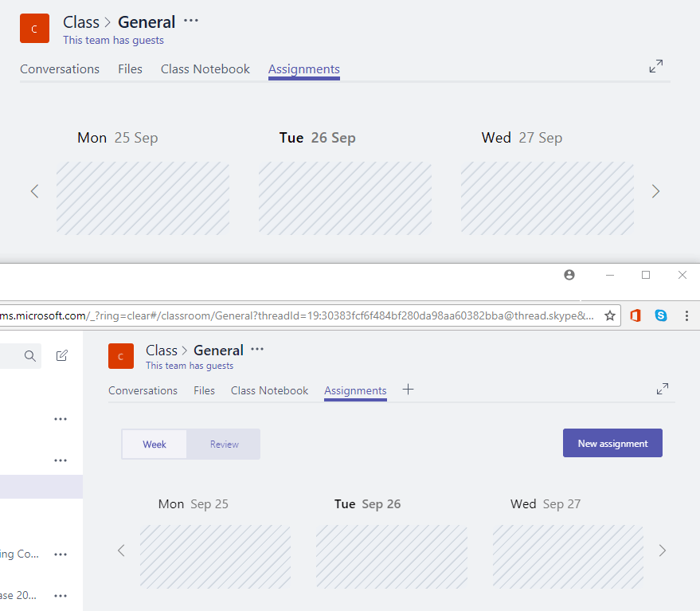Select the Tue 26 Sep day slot
700x611 pixels.
pos(345,198)
